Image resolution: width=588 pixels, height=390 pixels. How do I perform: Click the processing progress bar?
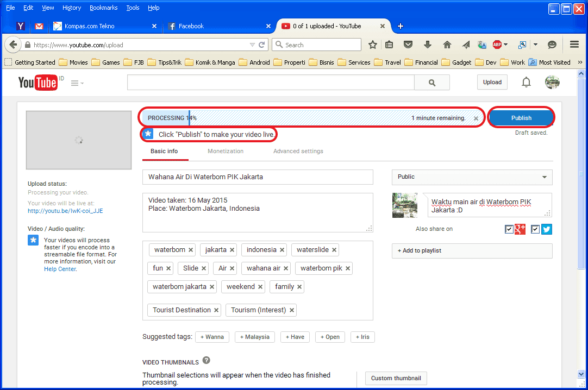point(312,118)
